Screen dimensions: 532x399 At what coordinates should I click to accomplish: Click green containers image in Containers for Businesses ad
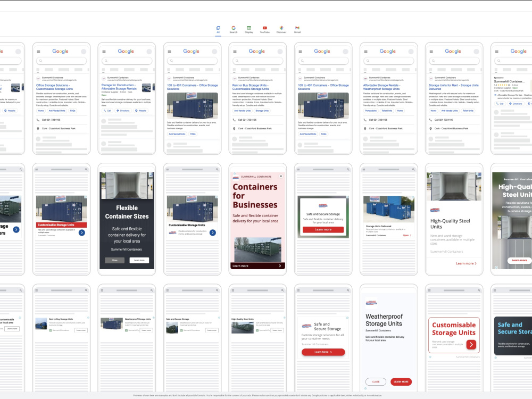pos(257,250)
